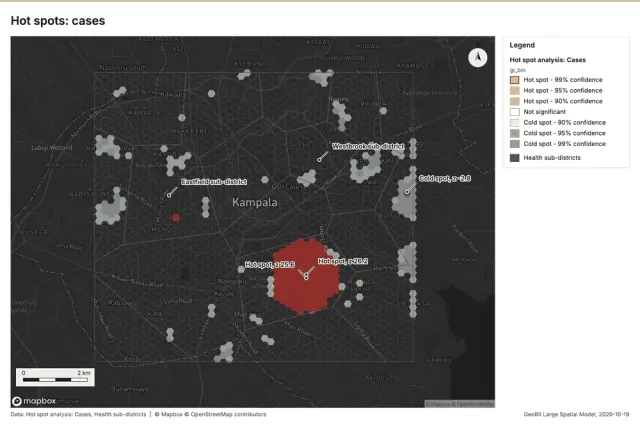The image size is (640, 427).
Task: Click the Eastfield sub-district marker point
Action: pos(169,195)
